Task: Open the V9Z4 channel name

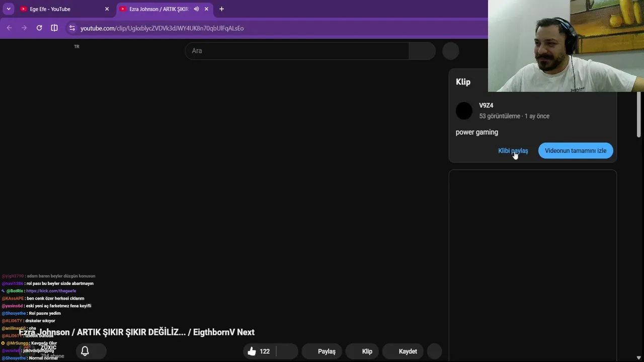Action: tap(486, 106)
